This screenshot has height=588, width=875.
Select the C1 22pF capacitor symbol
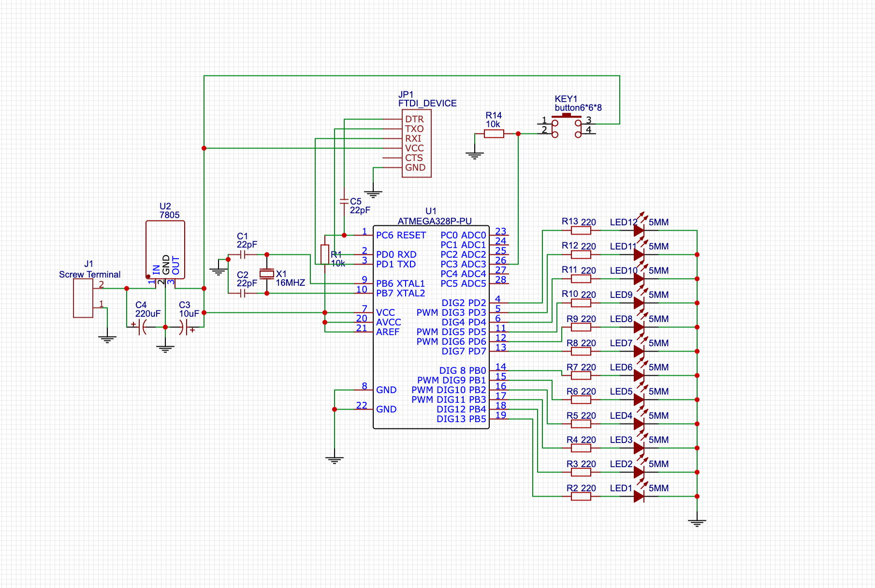(x=243, y=254)
